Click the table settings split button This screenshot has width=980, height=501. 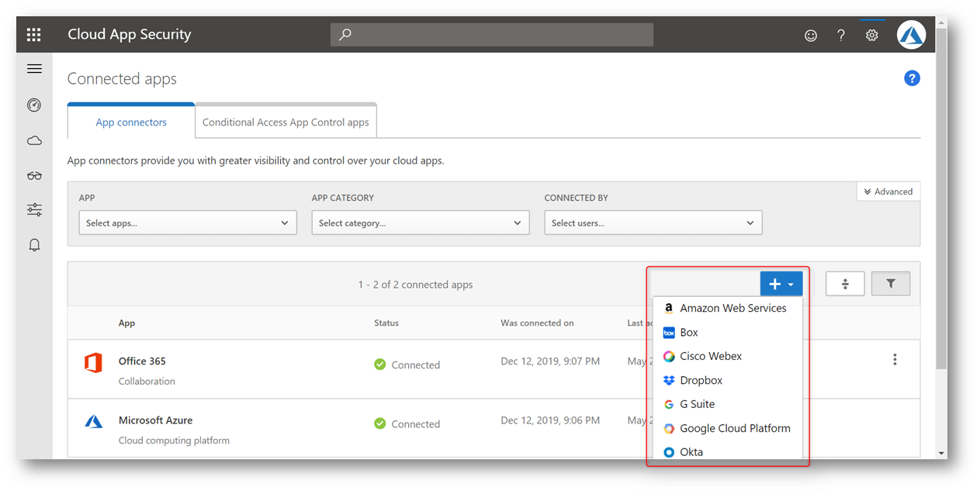pos(845,284)
